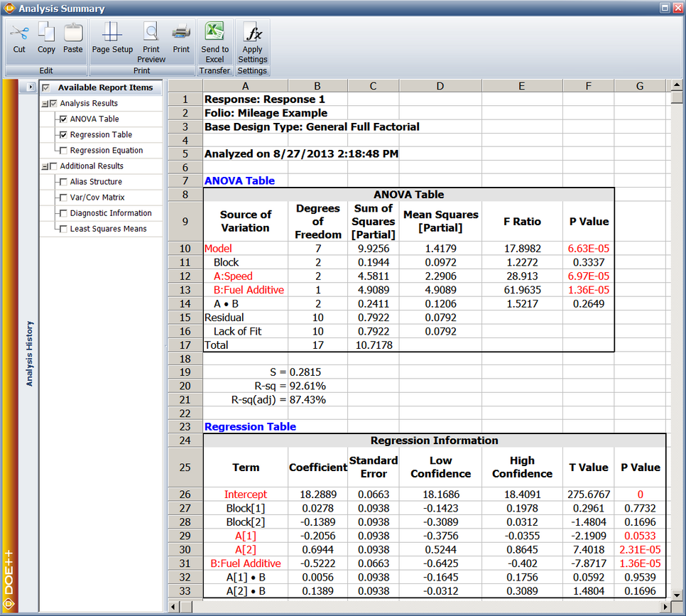
Task: Click the R-sq(adj) value '87.43%'
Action: pos(317,400)
